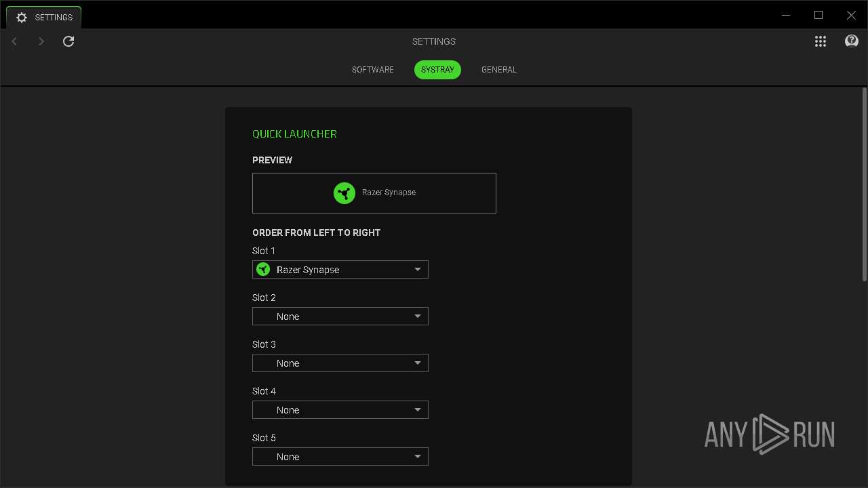868x488 pixels.
Task: Click the Quick Launcher preview box
Action: tap(374, 193)
